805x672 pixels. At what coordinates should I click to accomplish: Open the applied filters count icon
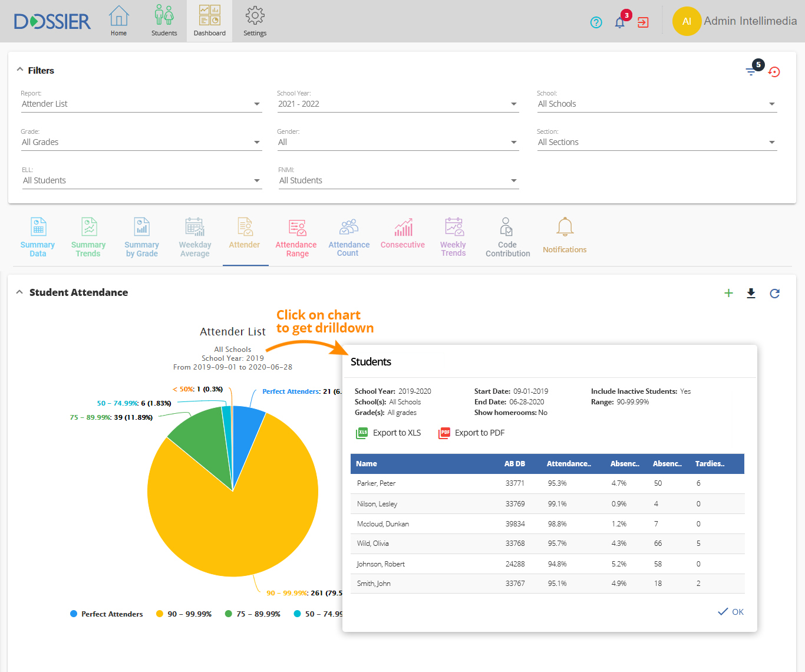point(752,71)
